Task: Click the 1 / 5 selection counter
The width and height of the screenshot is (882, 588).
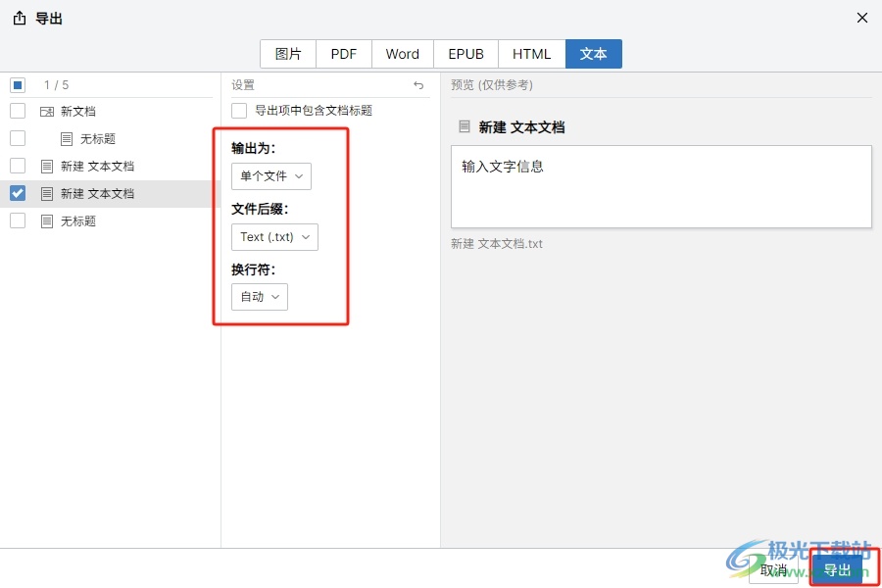Action: tap(56, 85)
